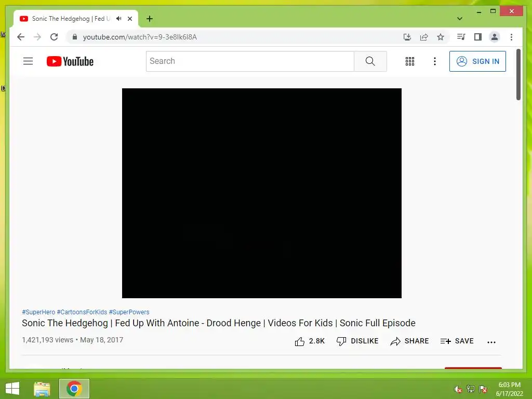
Task: Click the network tray icon
Action: 471,389
